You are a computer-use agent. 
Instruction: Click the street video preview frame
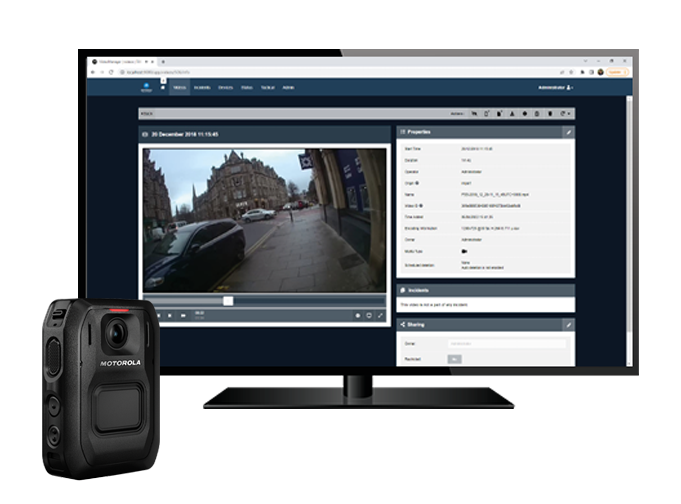(x=264, y=218)
